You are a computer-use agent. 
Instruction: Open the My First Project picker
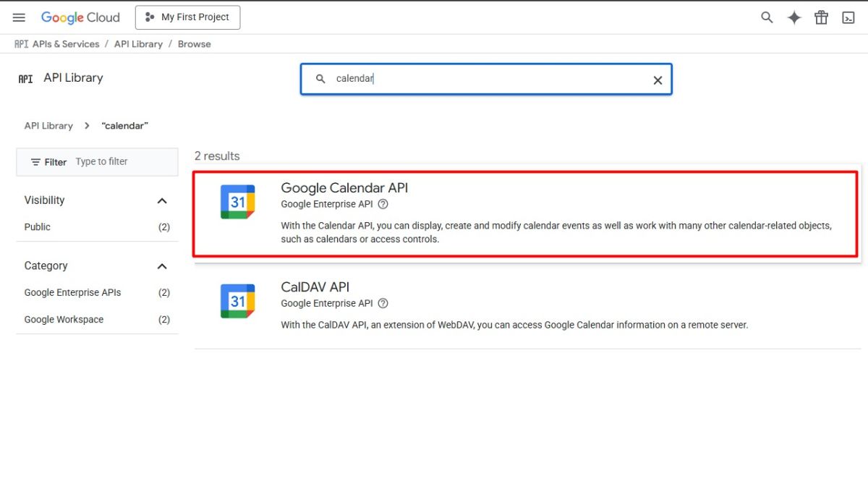tap(187, 17)
